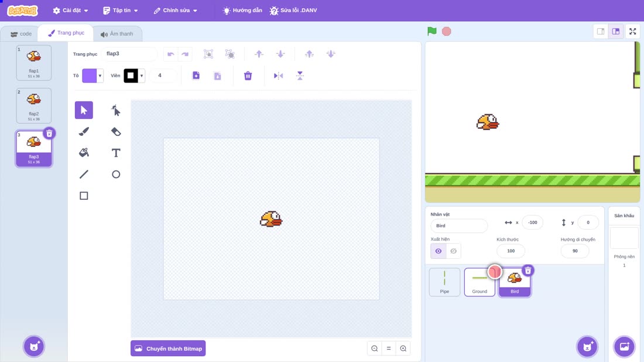Expand the Cài đặt settings menu
This screenshot has height=362, width=644.
coord(71,11)
